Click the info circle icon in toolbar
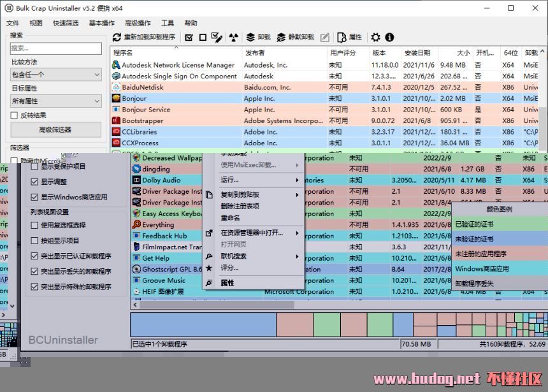This screenshot has width=548, height=392. click(x=389, y=38)
